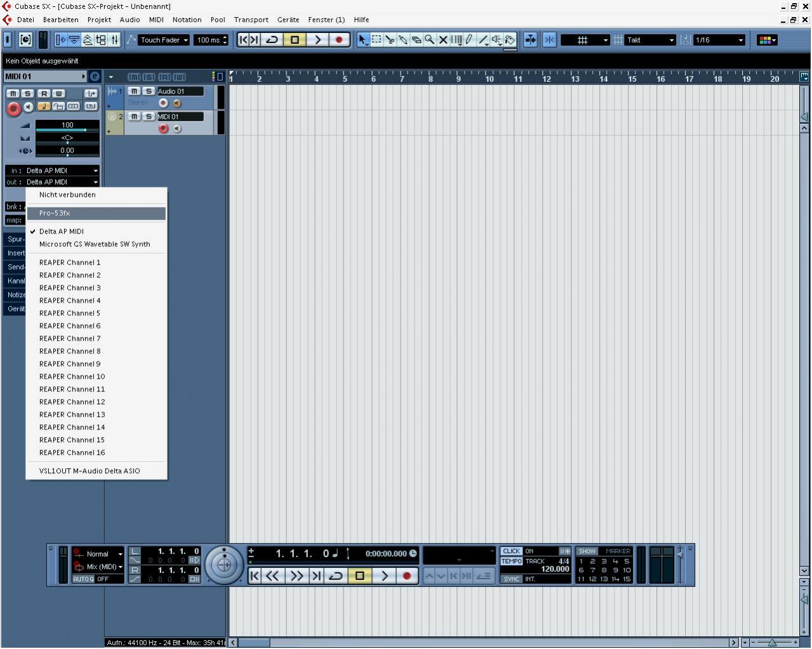The height and width of the screenshot is (649, 812).
Task: Click the Edit channel settings 'e' button
Action: click(95, 77)
